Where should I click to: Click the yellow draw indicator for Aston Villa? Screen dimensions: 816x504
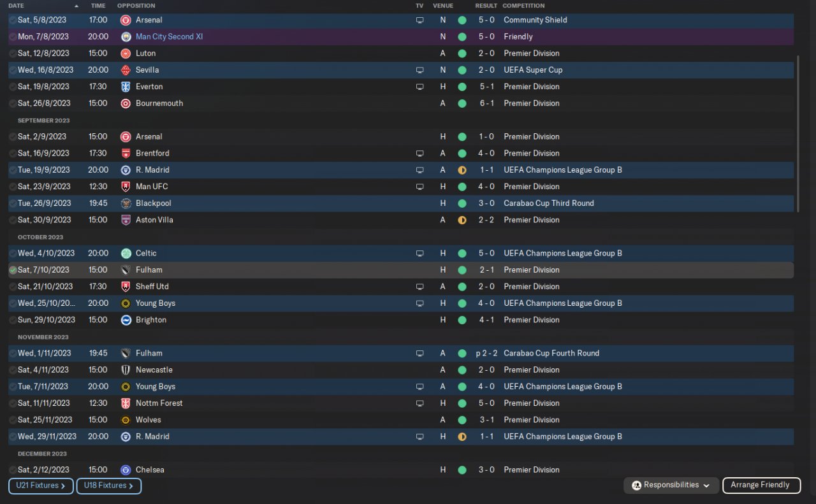(462, 220)
